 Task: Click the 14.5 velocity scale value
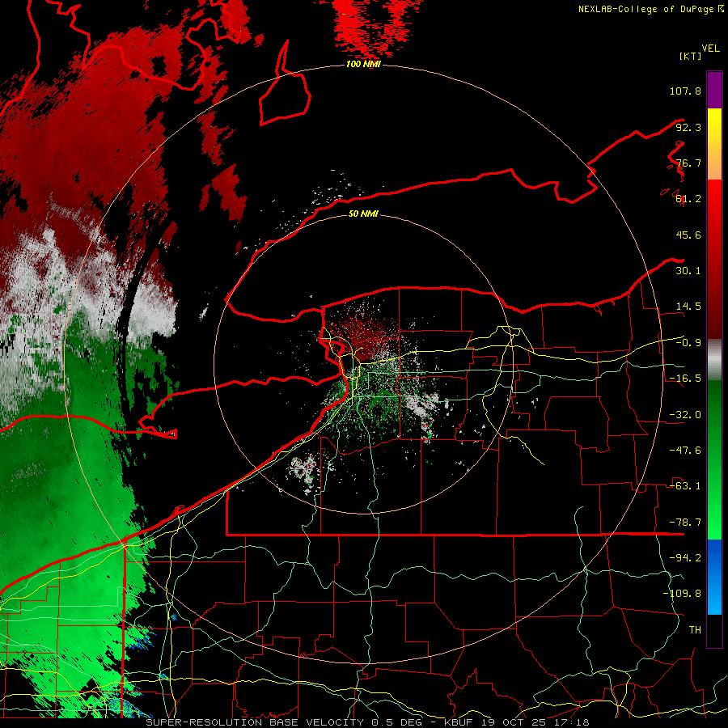coord(688,307)
